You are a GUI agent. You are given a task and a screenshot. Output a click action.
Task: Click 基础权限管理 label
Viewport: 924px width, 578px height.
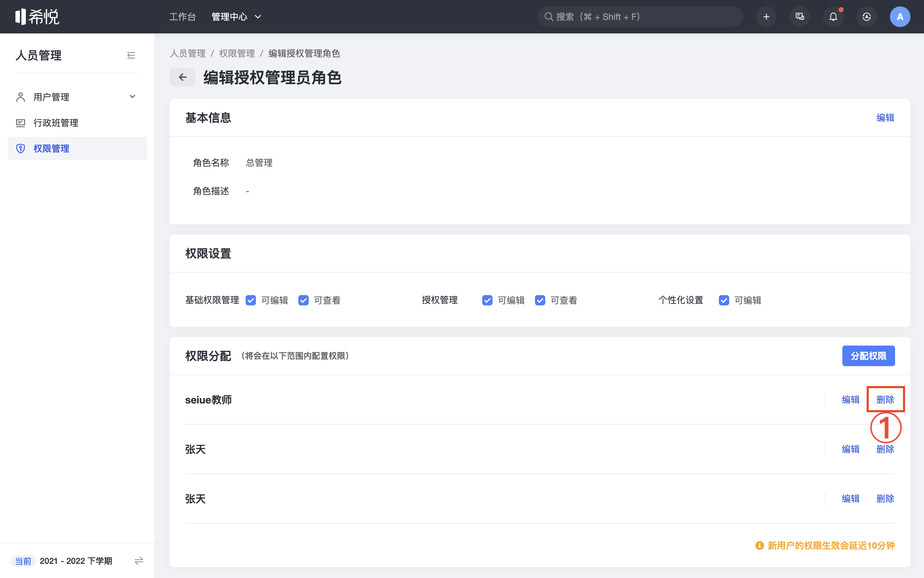pyautogui.click(x=212, y=300)
